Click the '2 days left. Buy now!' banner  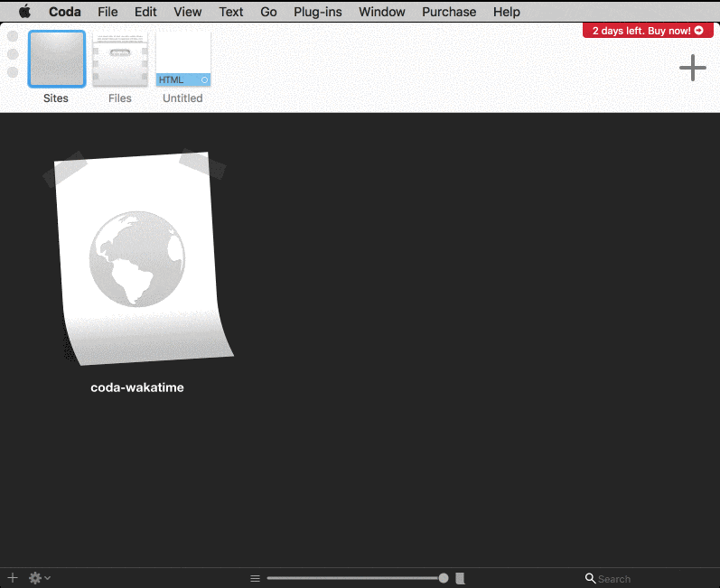[x=648, y=31]
